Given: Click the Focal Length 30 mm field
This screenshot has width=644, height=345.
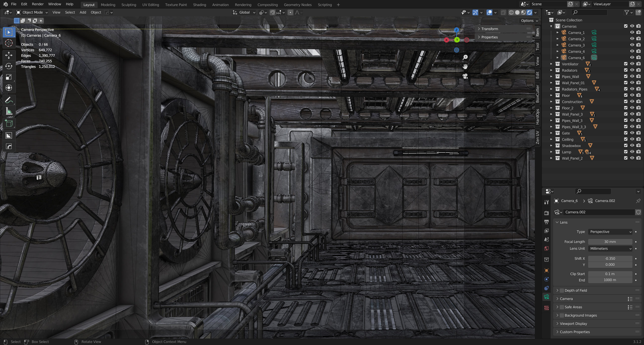Looking at the screenshot, I should (610, 242).
